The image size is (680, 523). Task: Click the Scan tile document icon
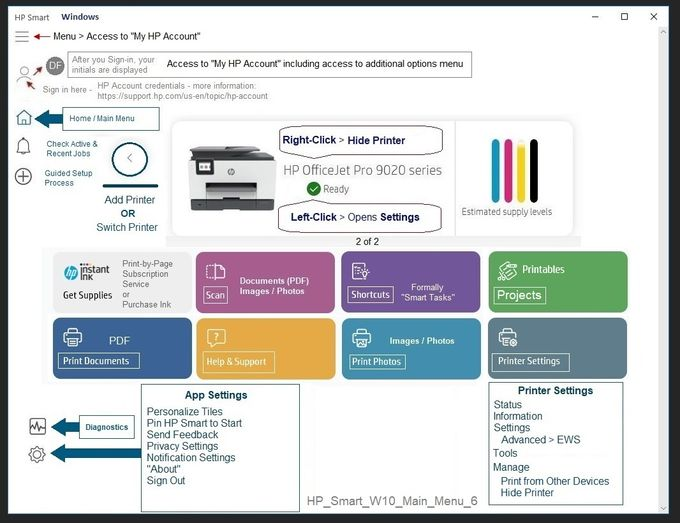(215, 271)
